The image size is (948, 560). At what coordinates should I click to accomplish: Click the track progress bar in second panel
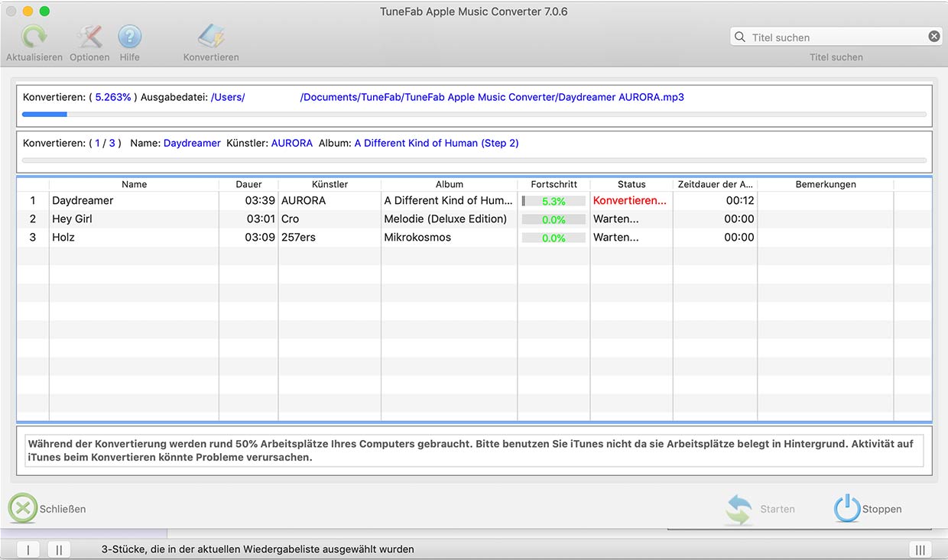tap(474, 160)
